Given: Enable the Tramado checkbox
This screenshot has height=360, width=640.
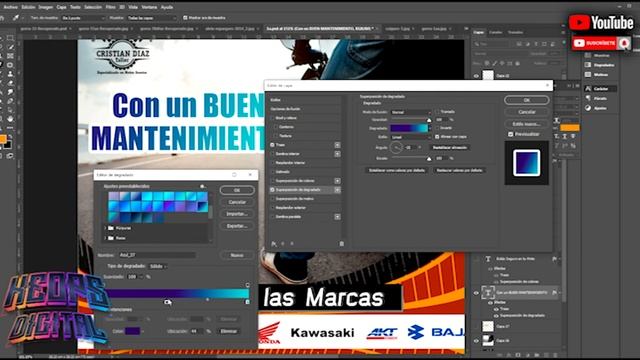Looking at the screenshot, I should pos(437,111).
